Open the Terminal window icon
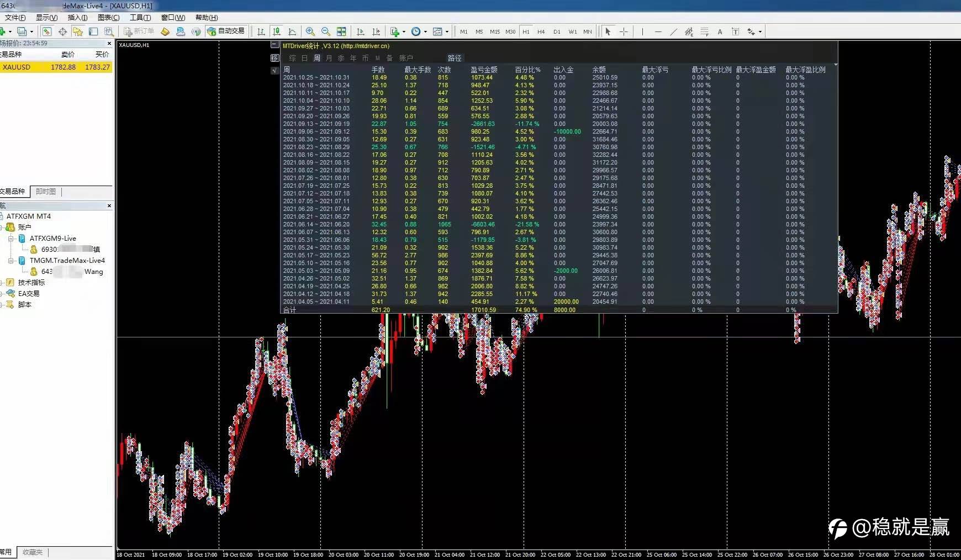The image size is (961, 560). 93,31
